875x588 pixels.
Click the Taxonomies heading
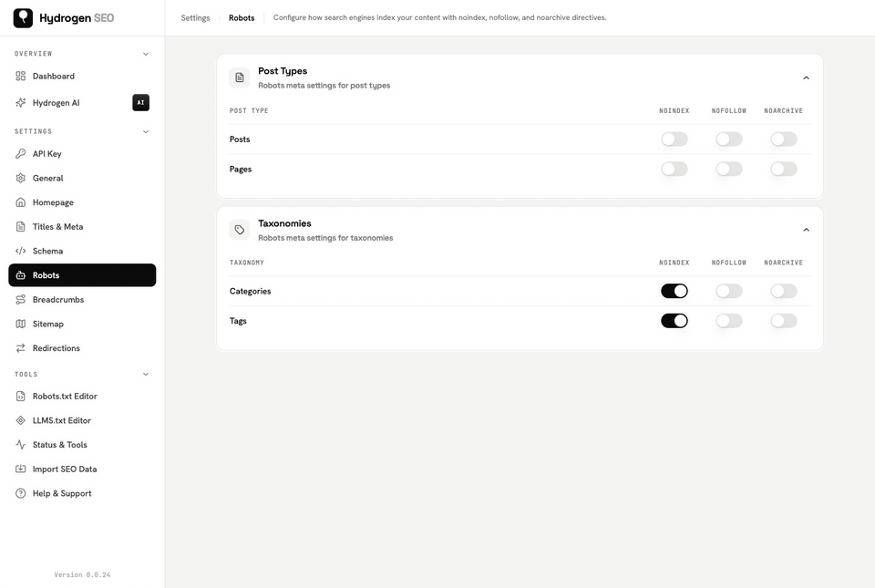pos(284,223)
